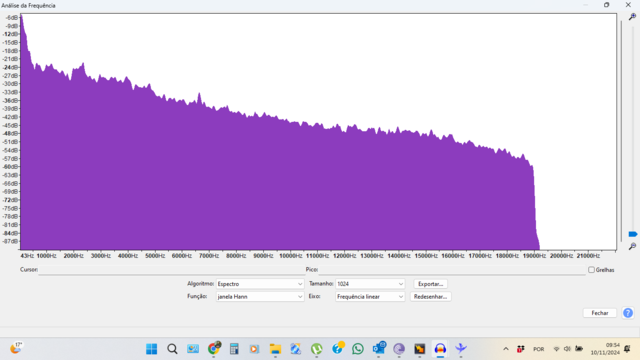Click the spectrum plot near 10000Hz
The image size is (640, 360).
(291, 184)
